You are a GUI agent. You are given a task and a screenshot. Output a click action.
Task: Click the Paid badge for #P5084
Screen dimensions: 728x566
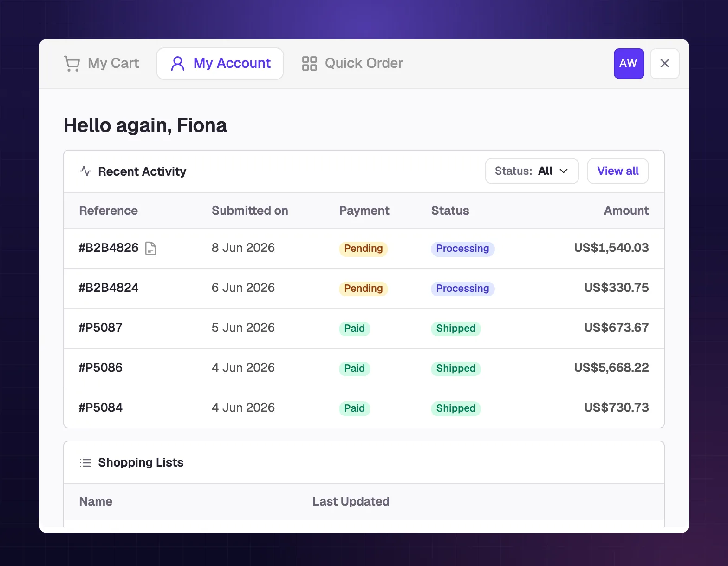354,408
